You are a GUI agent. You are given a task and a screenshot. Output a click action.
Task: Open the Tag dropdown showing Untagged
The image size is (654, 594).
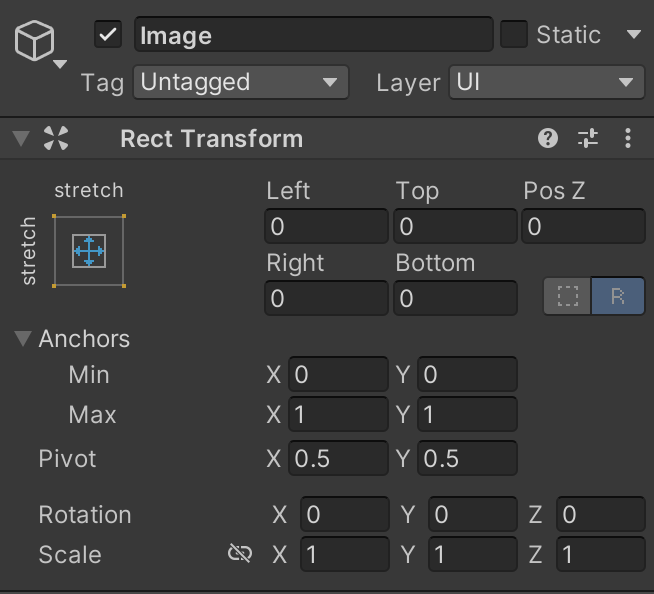240,82
